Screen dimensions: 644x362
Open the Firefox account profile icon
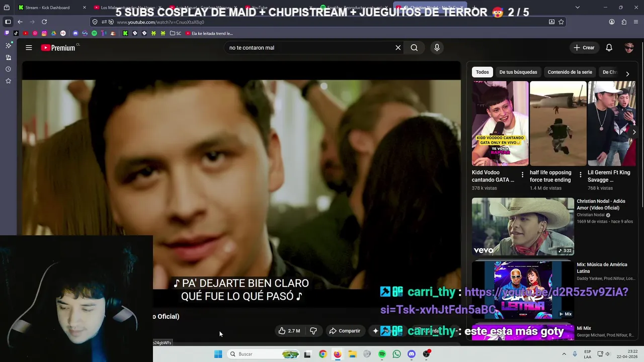[x=612, y=22]
